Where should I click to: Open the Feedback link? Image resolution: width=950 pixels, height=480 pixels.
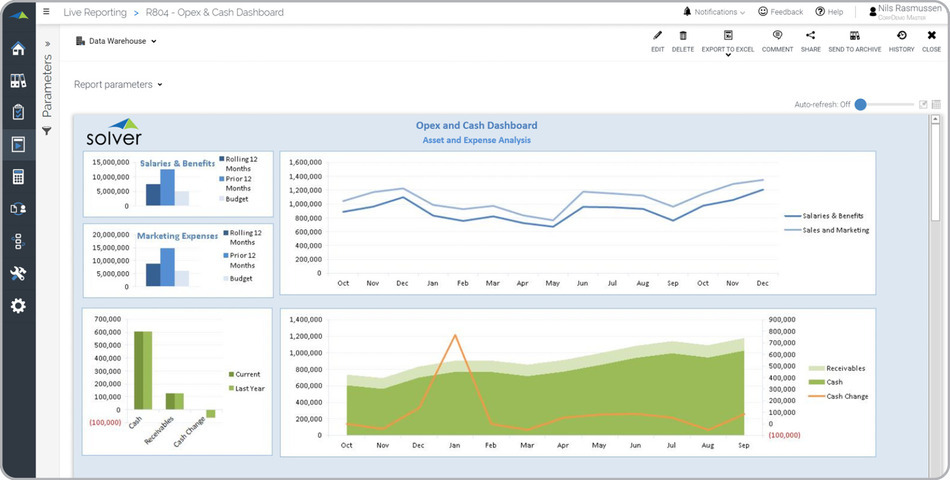coord(780,12)
